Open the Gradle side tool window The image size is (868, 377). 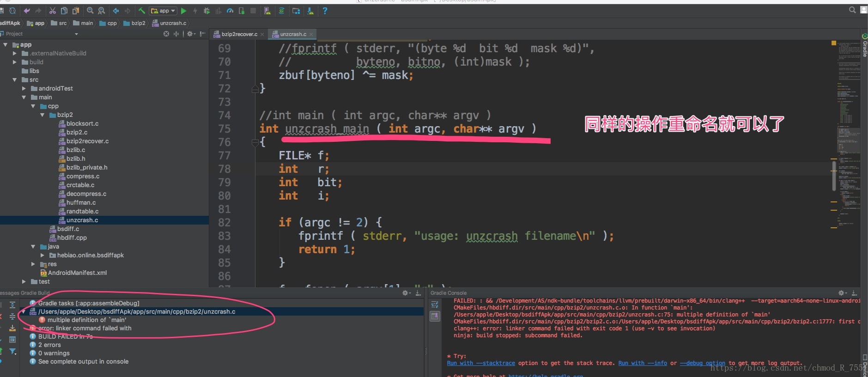[x=864, y=45]
